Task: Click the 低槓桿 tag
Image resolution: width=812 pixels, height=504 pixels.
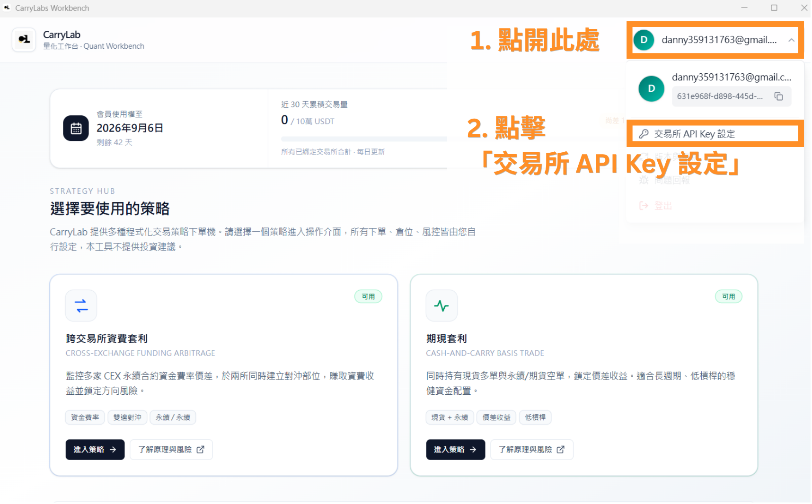Action: (x=535, y=417)
